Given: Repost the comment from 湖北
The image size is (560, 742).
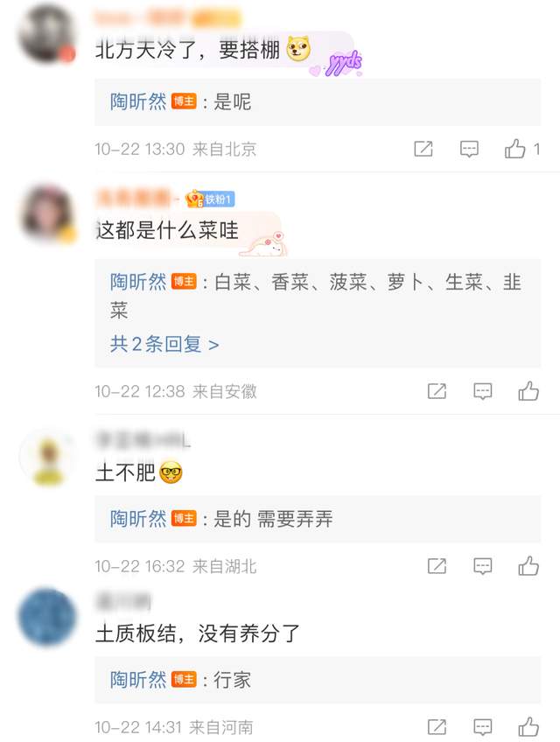Looking at the screenshot, I should pos(437,565).
